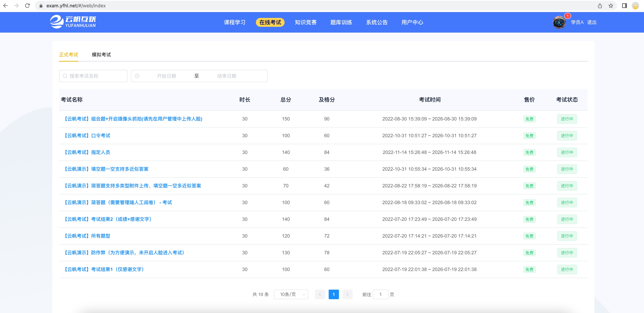Open the 题库训练 menu
Screen dimensions: 644x313
(x=341, y=22)
